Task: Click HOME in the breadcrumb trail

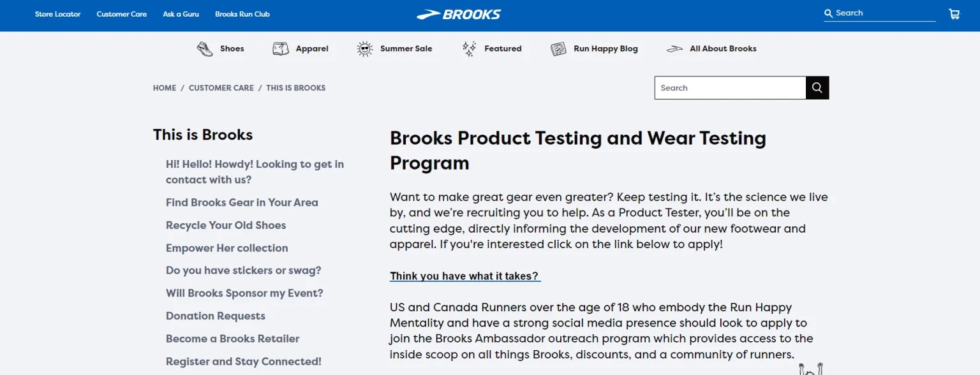Action: click(x=164, y=87)
